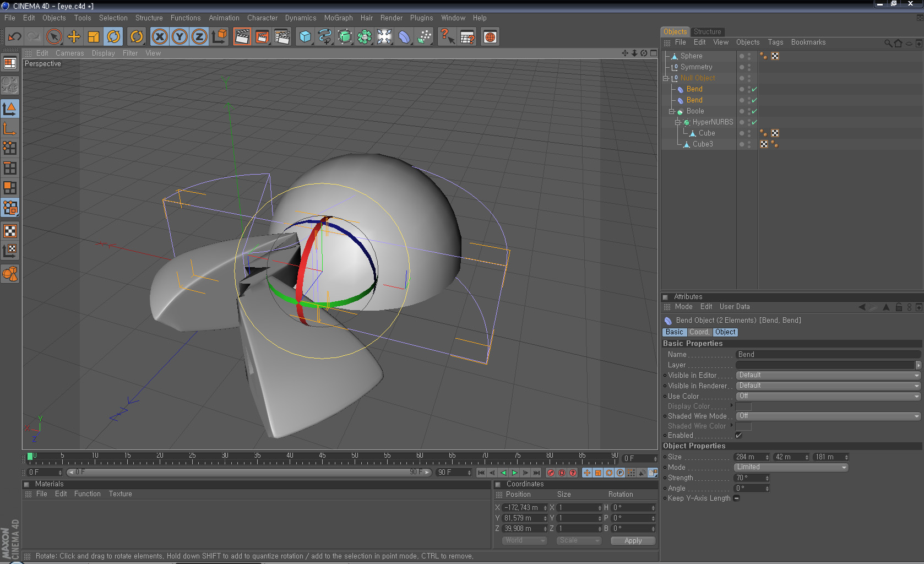Toggle HyperNURBS enable checkmark
924x564 pixels.
pyautogui.click(x=754, y=122)
